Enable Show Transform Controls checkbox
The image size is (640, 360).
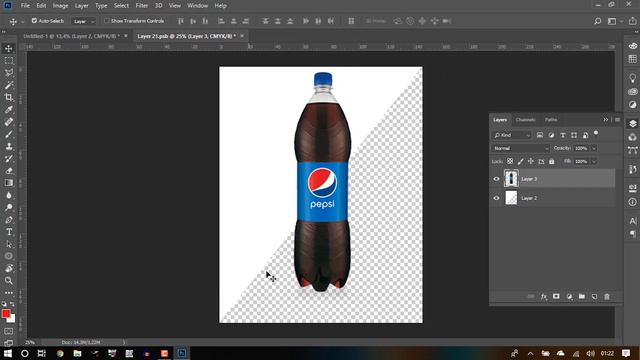coord(107,20)
